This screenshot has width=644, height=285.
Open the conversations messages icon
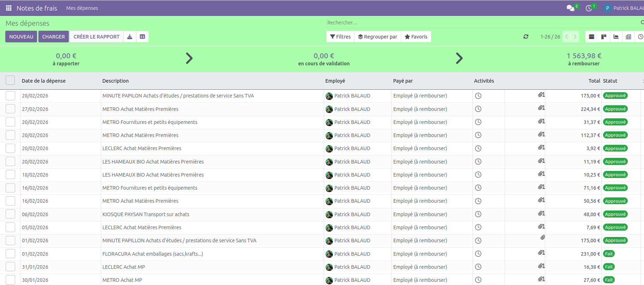click(570, 8)
